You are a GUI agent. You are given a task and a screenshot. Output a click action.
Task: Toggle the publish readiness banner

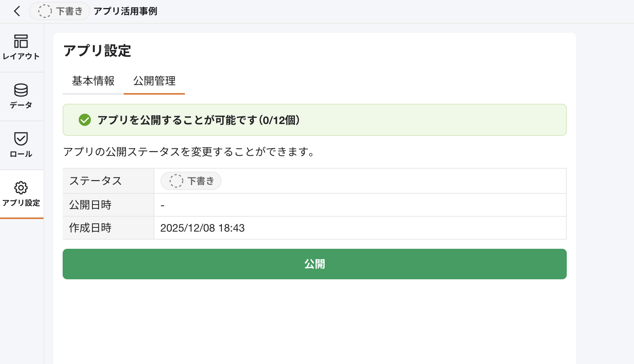pos(315,120)
